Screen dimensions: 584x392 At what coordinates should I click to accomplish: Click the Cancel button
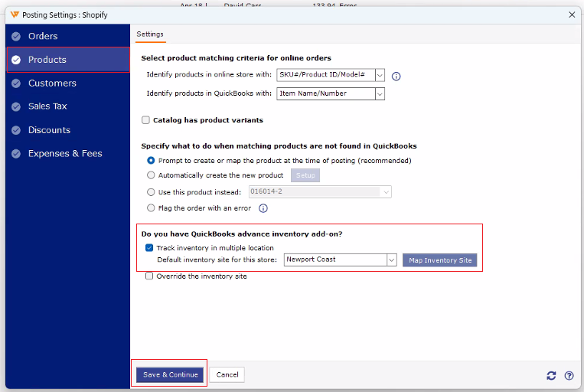(227, 374)
